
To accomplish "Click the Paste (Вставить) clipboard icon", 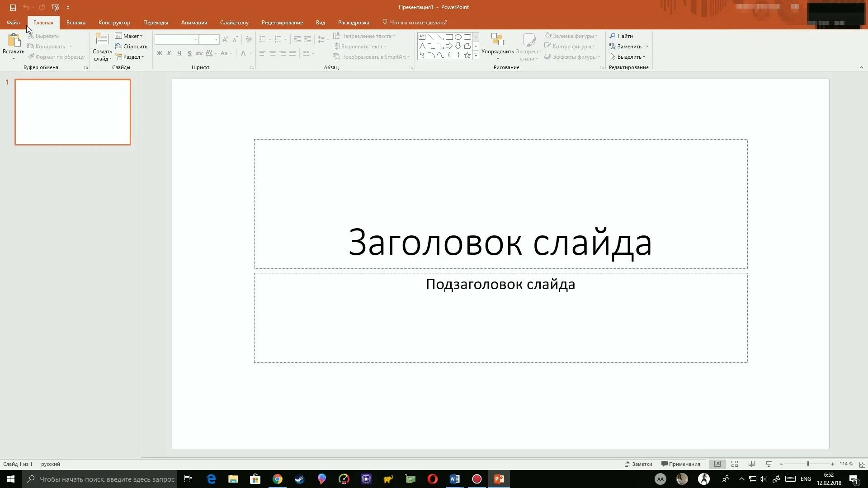I will tap(14, 41).
